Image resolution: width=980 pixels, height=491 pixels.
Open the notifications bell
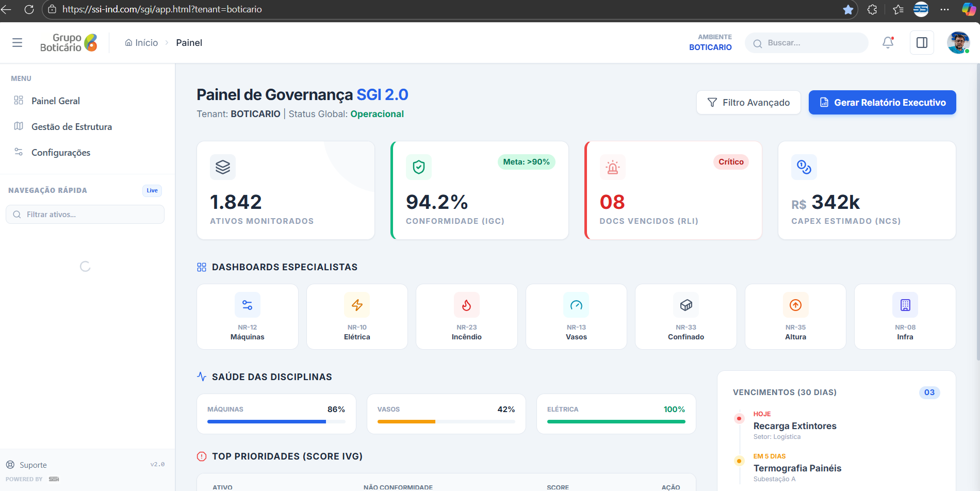tap(888, 43)
